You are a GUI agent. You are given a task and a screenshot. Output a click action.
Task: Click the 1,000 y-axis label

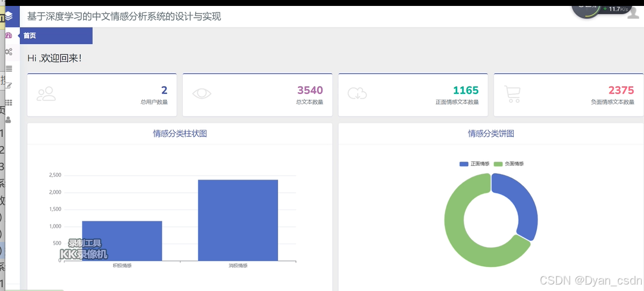click(x=55, y=226)
